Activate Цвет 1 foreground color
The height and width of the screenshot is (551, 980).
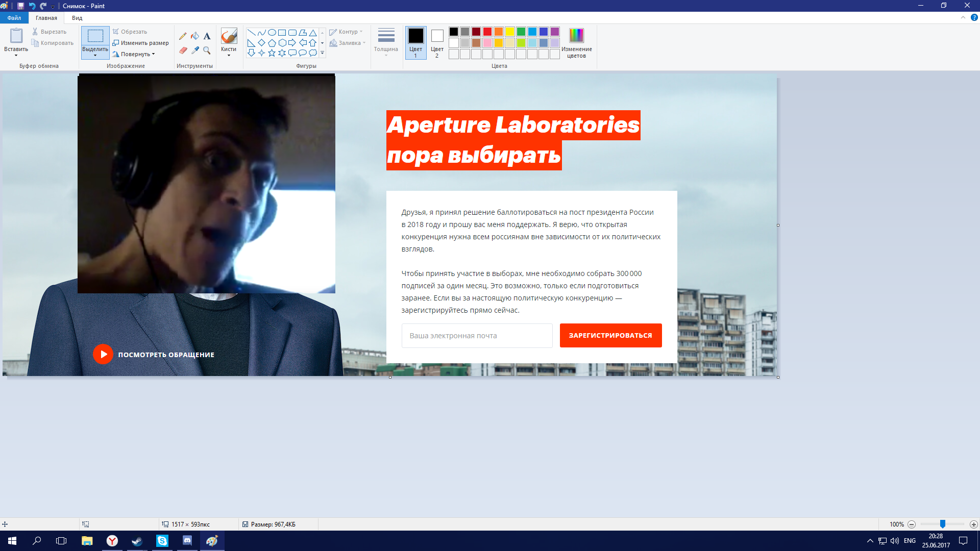point(416,43)
